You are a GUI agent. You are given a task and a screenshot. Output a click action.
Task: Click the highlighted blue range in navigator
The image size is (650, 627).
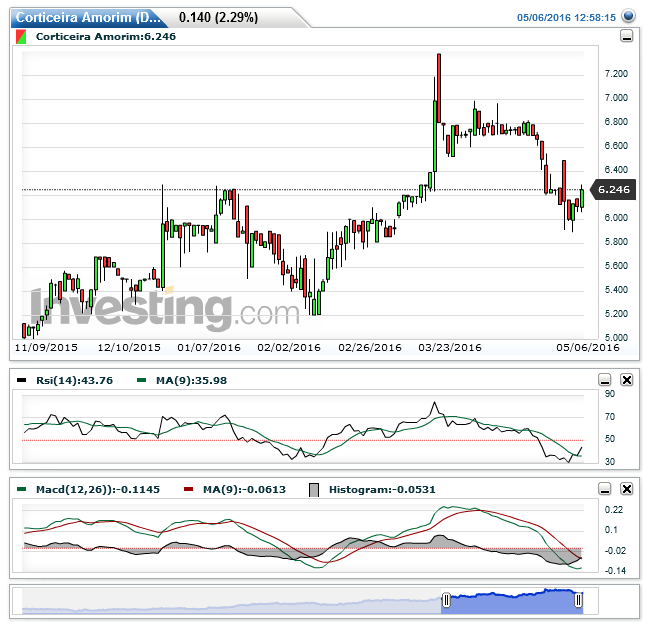click(x=512, y=603)
